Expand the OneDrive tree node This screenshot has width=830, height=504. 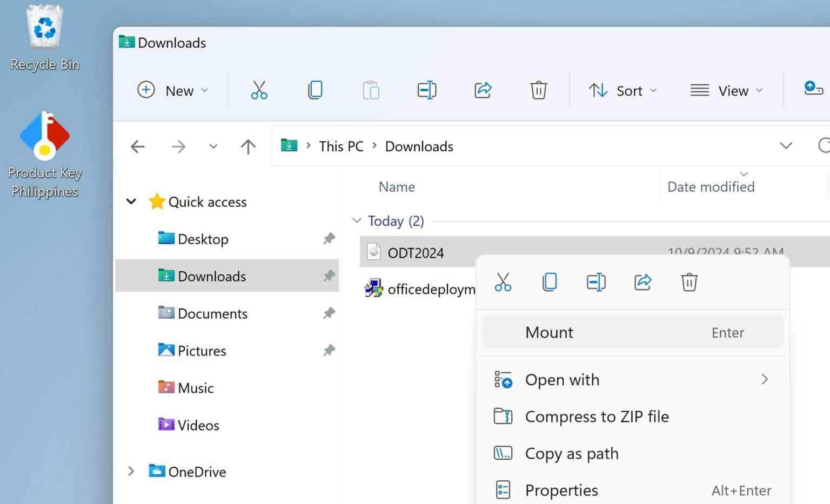click(x=131, y=471)
